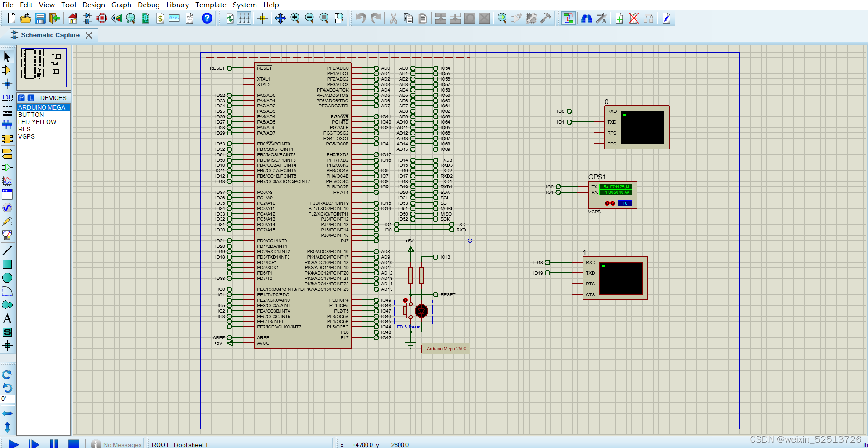
Task: Remove the sheet with the red X page icon
Action: [634, 18]
